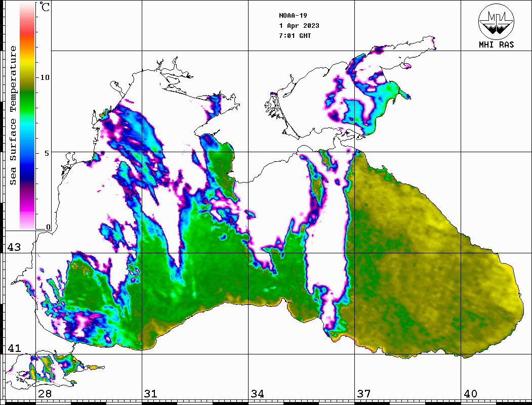The width and height of the screenshot is (532, 405).
Task: Click the "MHI RAS" label text
Action: click(496, 44)
